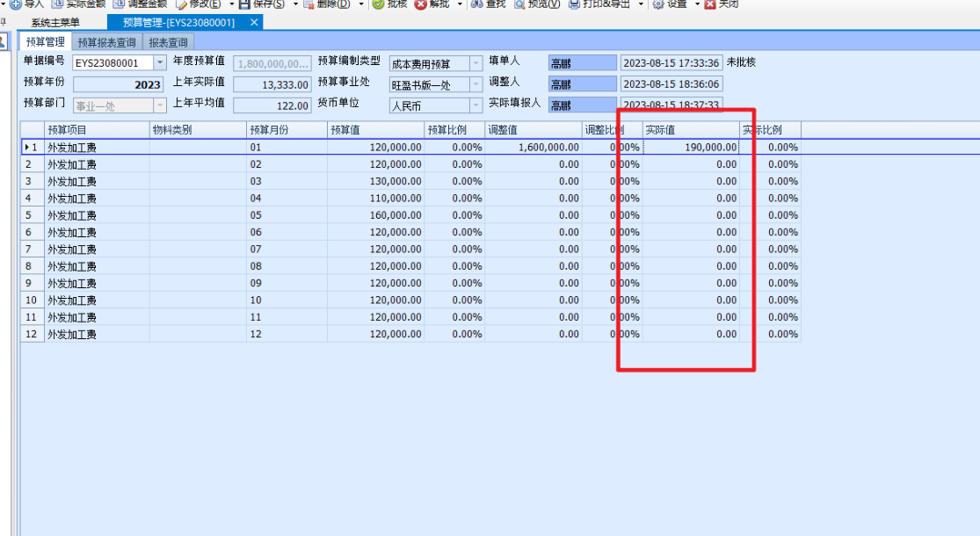Image resolution: width=980 pixels, height=536 pixels.
Task: Click the 调整值 column header
Action: (x=534, y=130)
